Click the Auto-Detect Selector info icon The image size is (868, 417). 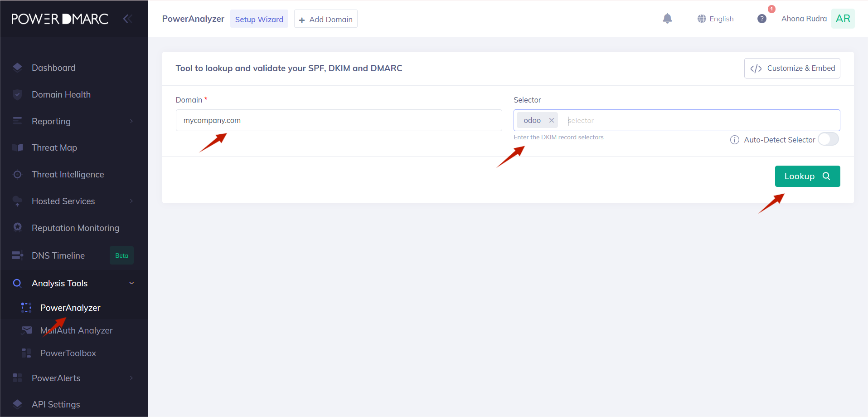(734, 140)
